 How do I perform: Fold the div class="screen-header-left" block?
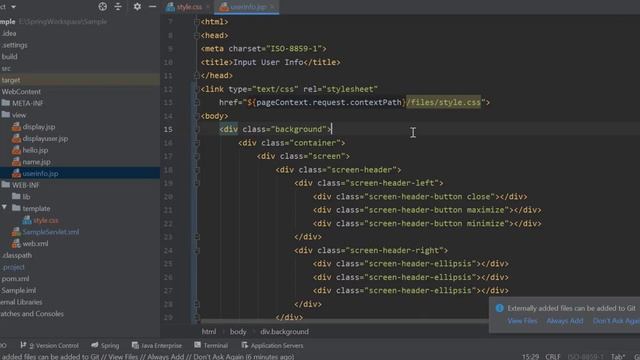tap(196, 183)
